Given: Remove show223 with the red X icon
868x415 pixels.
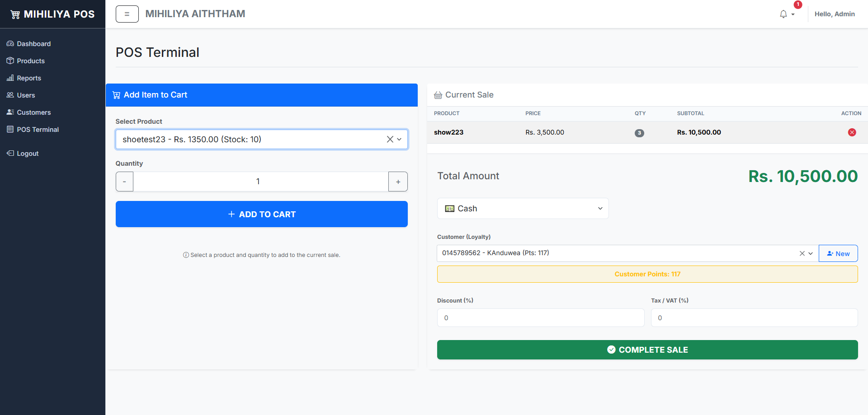Looking at the screenshot, I should [x=852, y=132].
